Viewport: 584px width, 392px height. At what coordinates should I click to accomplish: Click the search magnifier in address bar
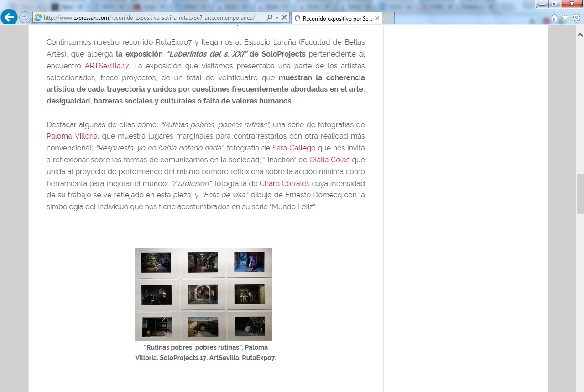tap(269, 18)
